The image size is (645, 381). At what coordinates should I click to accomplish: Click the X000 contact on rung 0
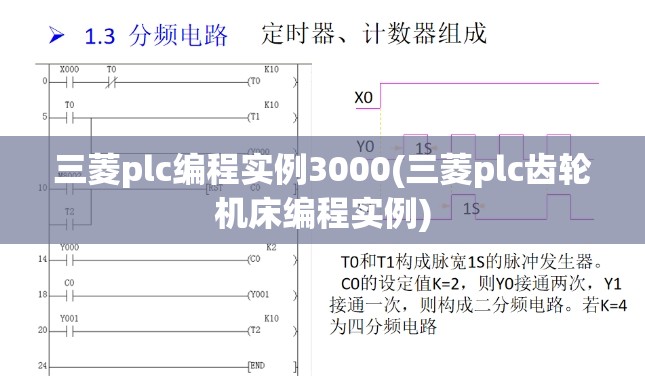point(69,82)
